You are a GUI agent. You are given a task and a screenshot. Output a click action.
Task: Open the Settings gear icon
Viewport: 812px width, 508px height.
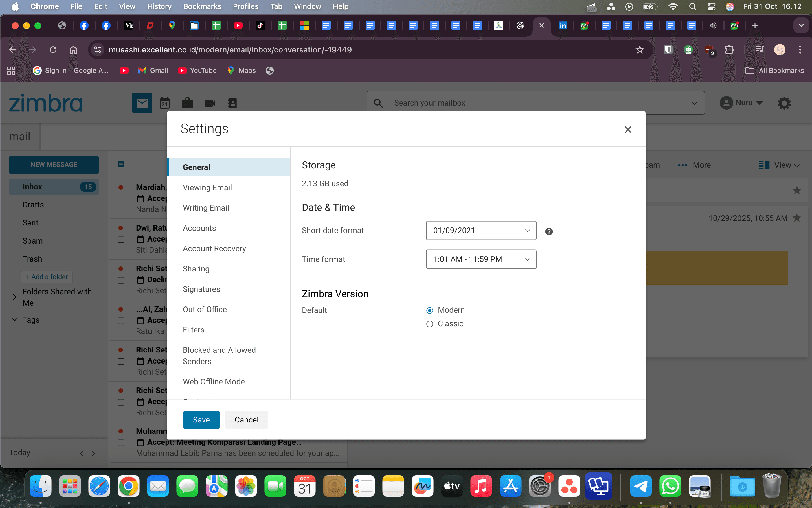(x=784, y=103)
